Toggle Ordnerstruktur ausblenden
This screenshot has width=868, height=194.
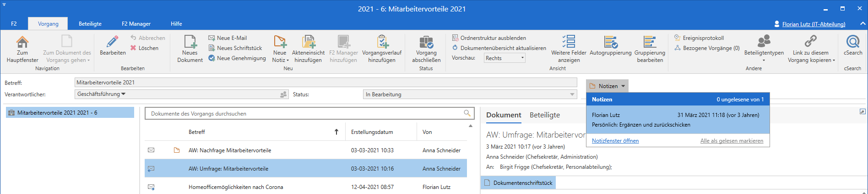(489, 38)
